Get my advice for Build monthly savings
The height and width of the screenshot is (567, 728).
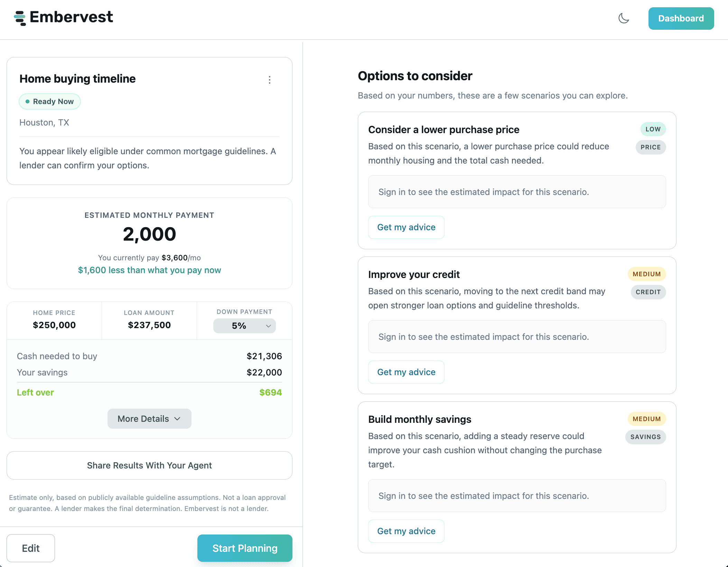pyautogui.click(x=406, y=531)
